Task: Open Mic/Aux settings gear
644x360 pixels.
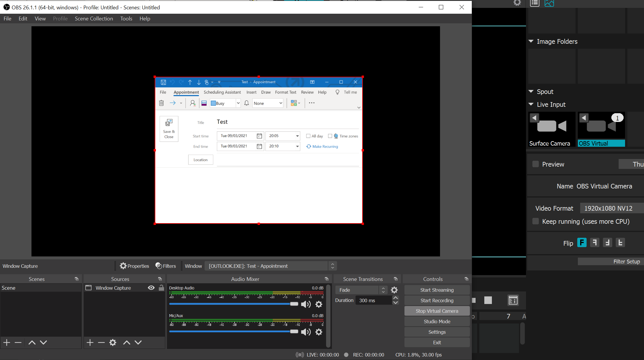Action: [x=319, y=332]
